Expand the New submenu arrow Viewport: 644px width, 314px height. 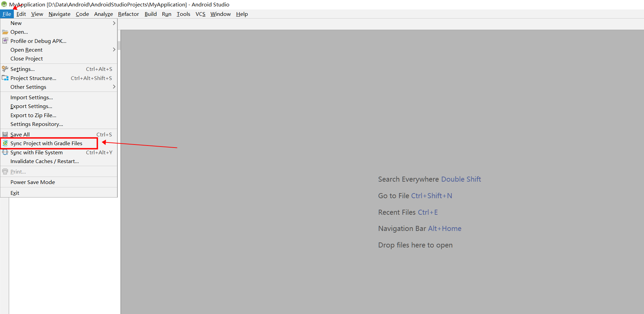point(114,23)
